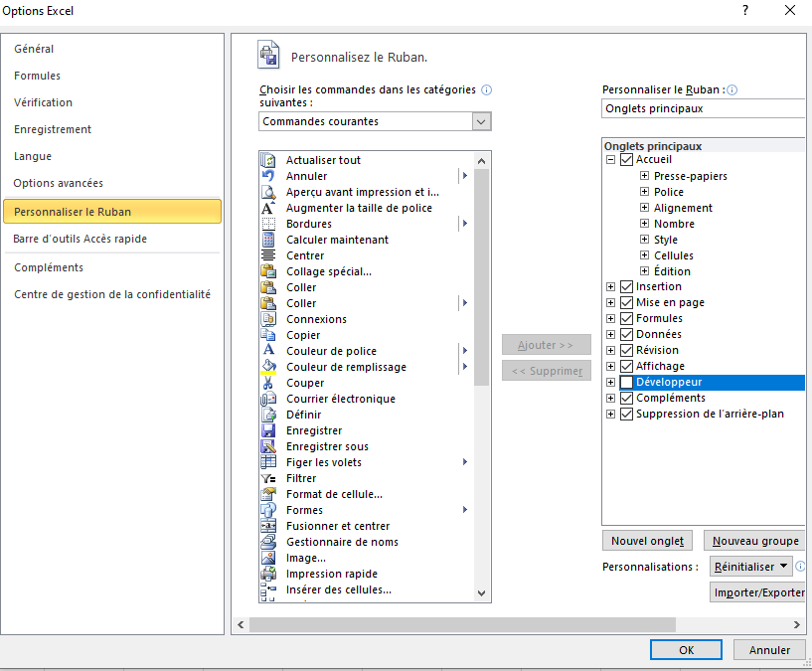
Task: Select the Gestionnaire de noms icon
Action: coord(267,542)
